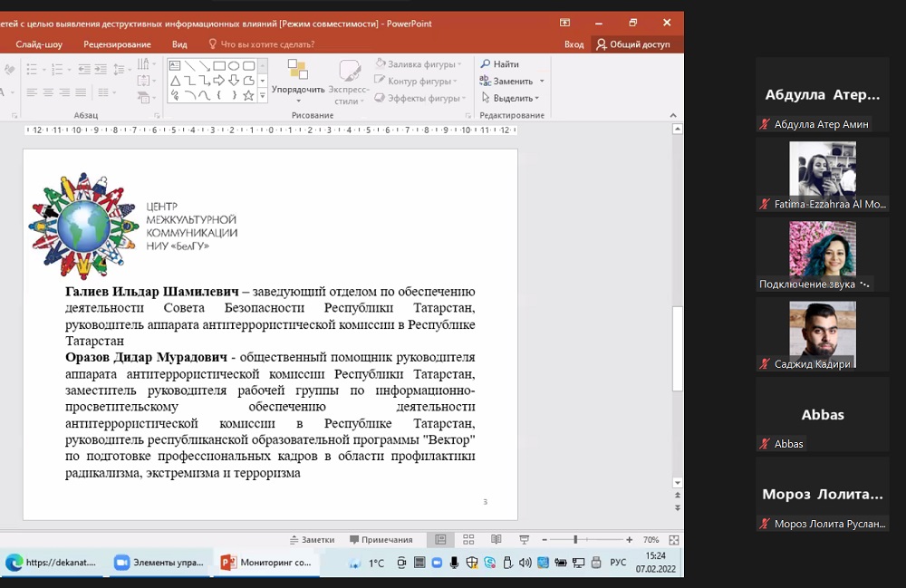Select the rectangle shape in gallery
This screenshot has height=588, width=906.
click(x=217, y=66)
